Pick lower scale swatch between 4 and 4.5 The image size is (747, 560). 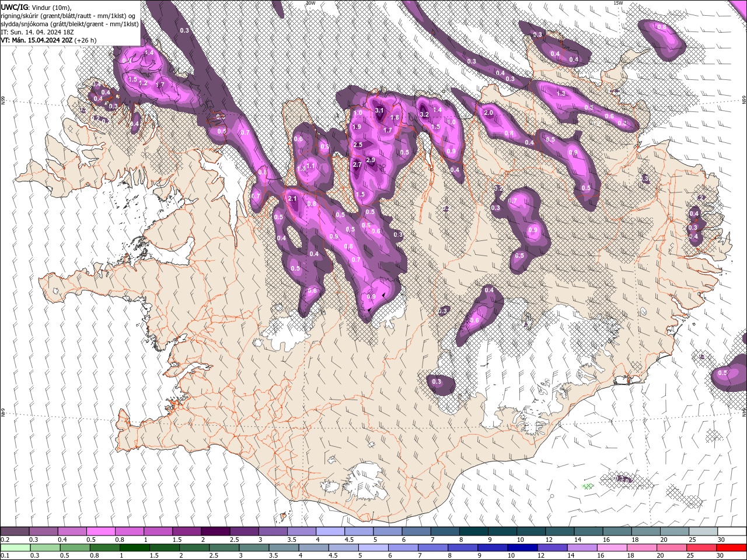click(313, 548)
